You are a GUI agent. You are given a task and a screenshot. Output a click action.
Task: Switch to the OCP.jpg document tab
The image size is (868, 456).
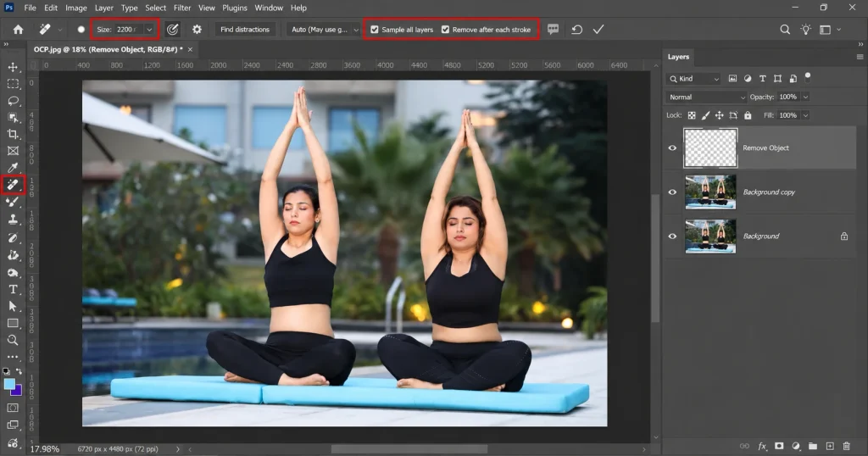click(x=108, y=49)
